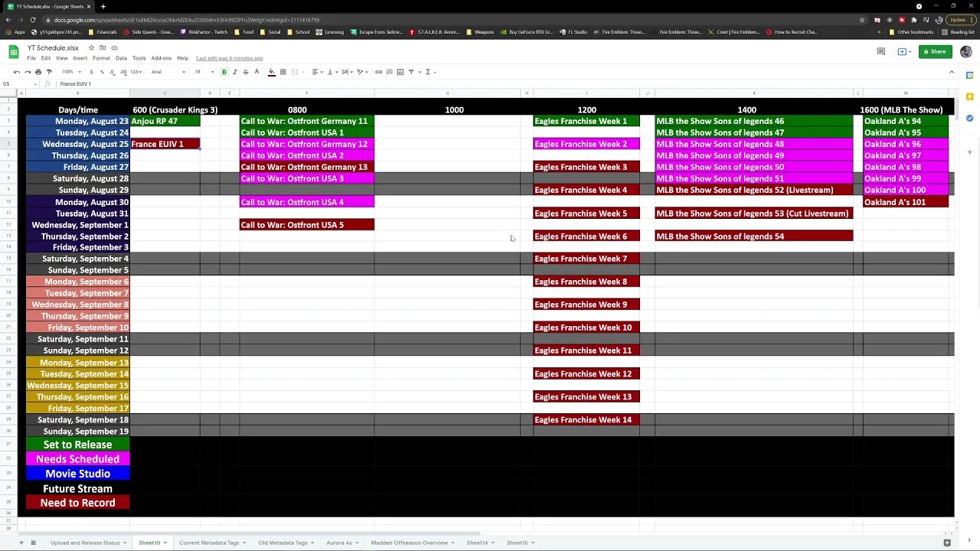The height and width of the screenshot is (551, 980).
Task: Open the all sheets list icon
Action: tap(33, 543)
